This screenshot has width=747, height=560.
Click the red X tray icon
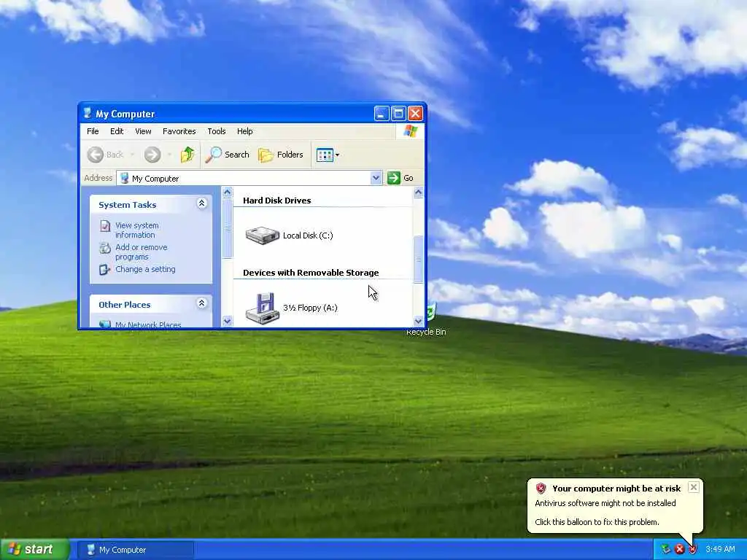click(x=679, y=550)
